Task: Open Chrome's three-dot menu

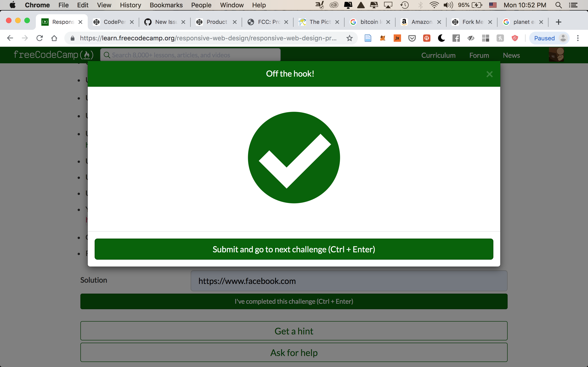Action: [x=578, y=38]
